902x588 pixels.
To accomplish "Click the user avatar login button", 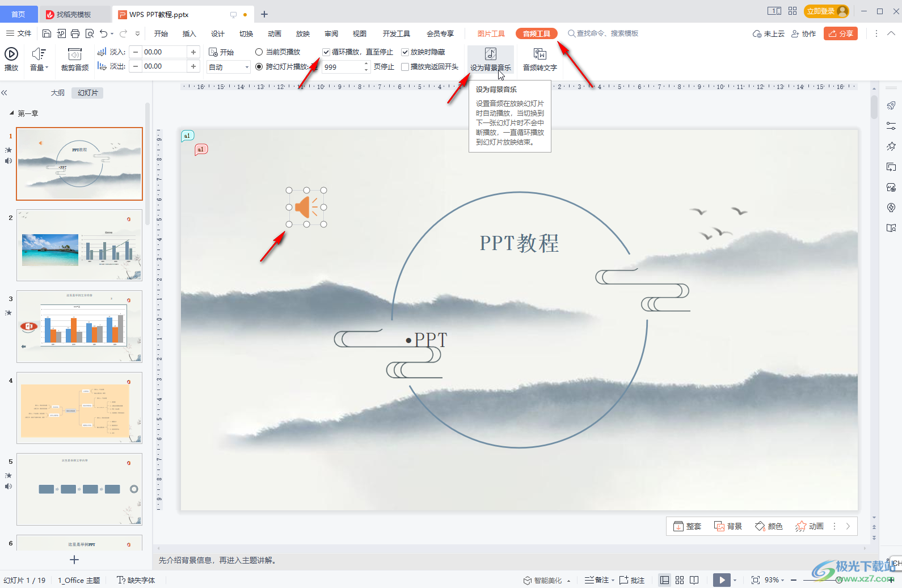I will click(827, 11).
